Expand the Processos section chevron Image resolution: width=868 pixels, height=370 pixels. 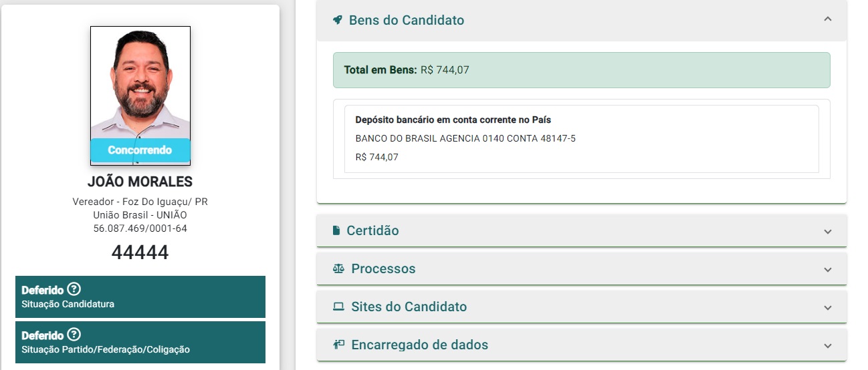click(828, 270)
